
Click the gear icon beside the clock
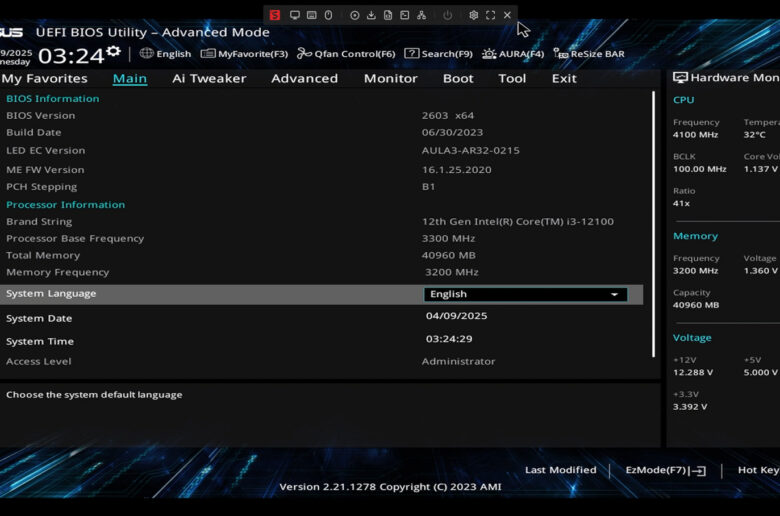click(x=113, y=51)
